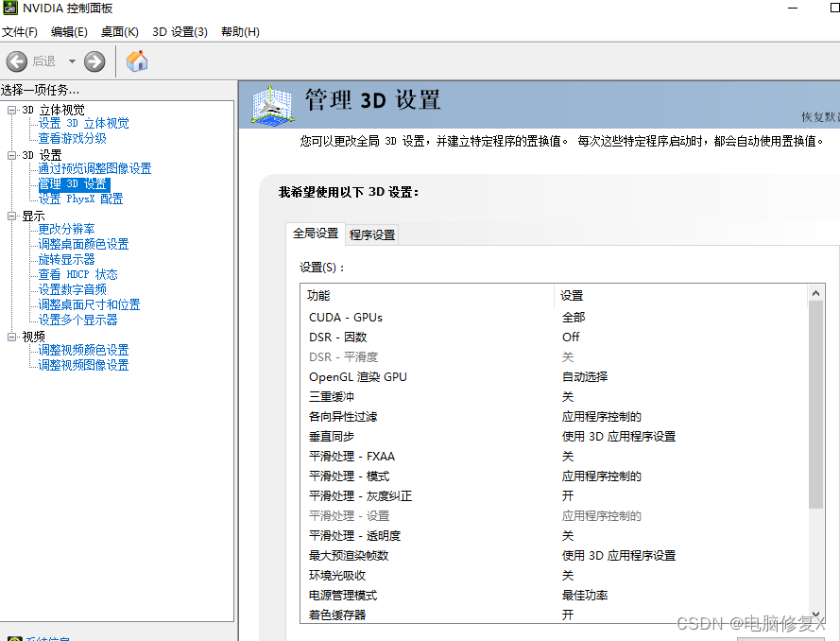
Task: Open the 文件(F) menu
Action: (20, 31)
